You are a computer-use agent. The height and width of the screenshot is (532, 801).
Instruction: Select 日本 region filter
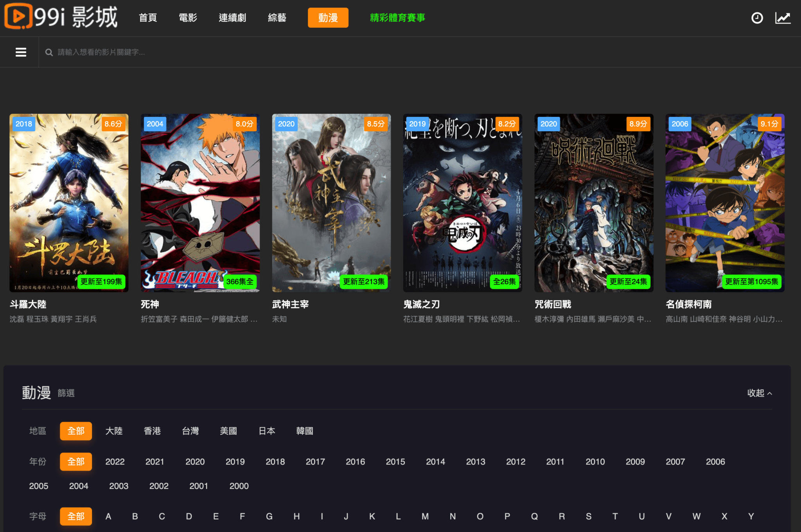[267, 431]
